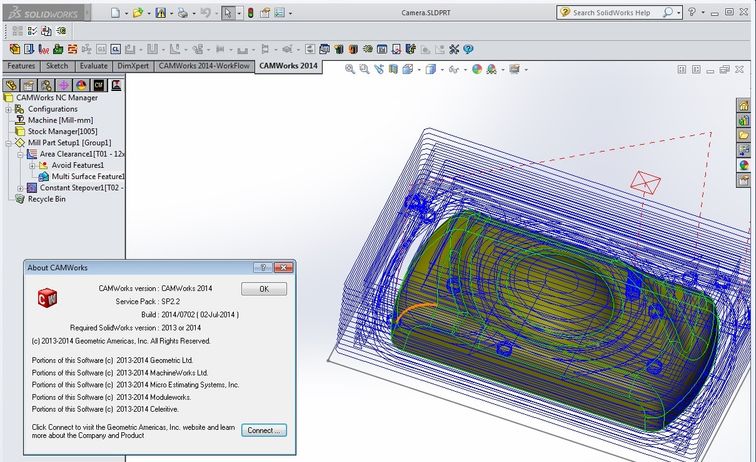Close the About CAMWorks dialog

pyautogui.click(x=284, y=267)
